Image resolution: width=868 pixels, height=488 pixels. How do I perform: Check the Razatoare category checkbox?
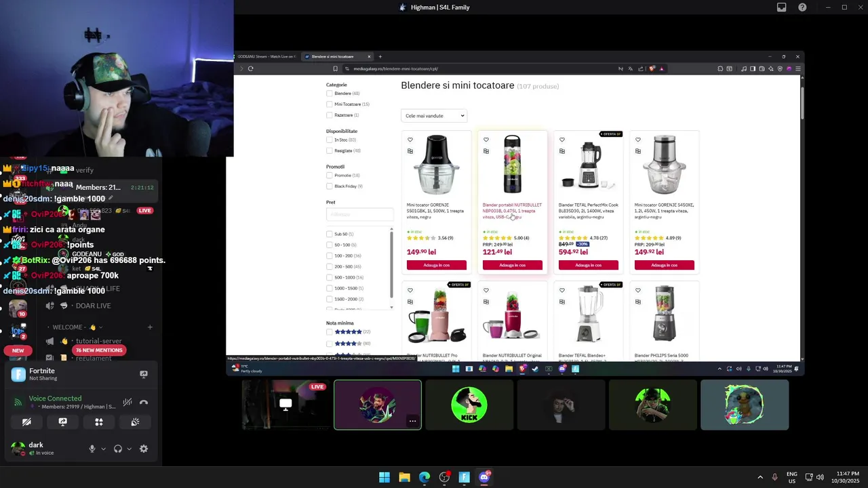330,115
